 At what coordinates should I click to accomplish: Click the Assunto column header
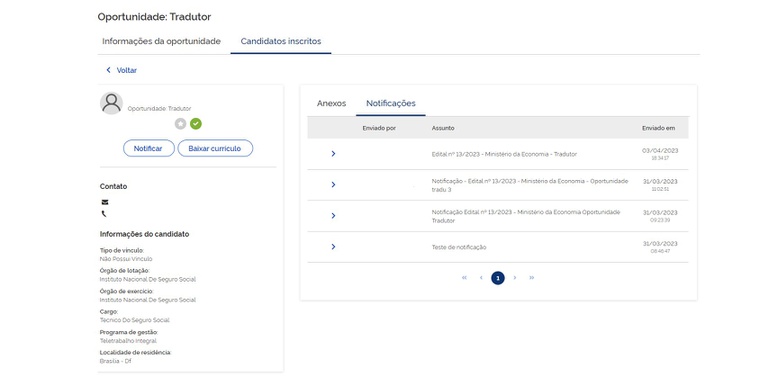click(x=443, y=128)
